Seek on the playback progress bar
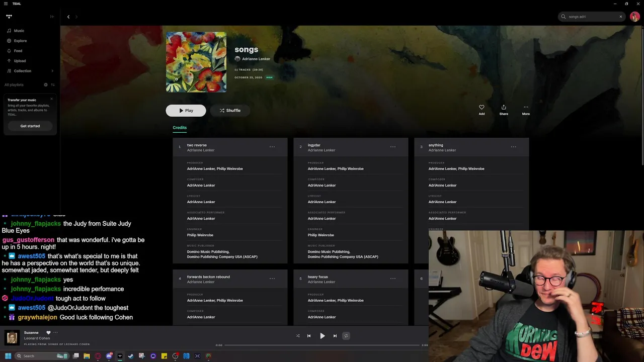Viewport: 644px width, 362px height. pyautogui.click(x=322, y=345)
